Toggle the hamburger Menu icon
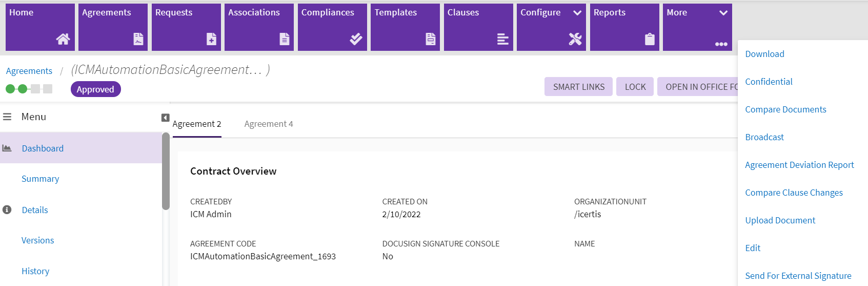868x286 pixels. click(7, 117)
